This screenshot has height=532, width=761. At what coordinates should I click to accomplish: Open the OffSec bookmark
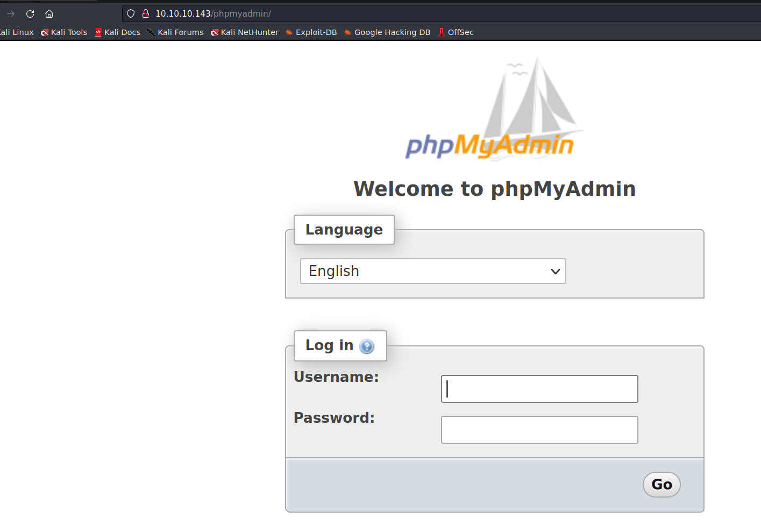(x=456, y=32)
